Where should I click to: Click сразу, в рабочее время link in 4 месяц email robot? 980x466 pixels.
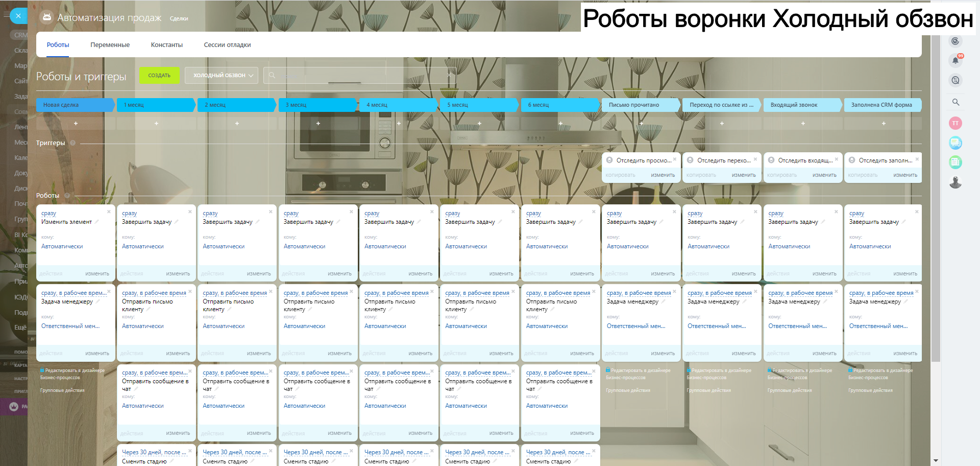coord(397,293)
